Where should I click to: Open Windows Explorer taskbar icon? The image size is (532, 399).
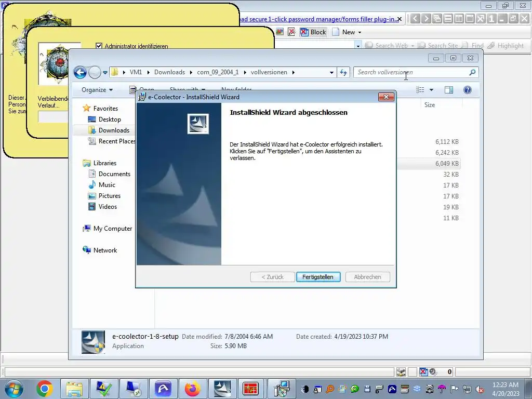[x=74, y=389]
